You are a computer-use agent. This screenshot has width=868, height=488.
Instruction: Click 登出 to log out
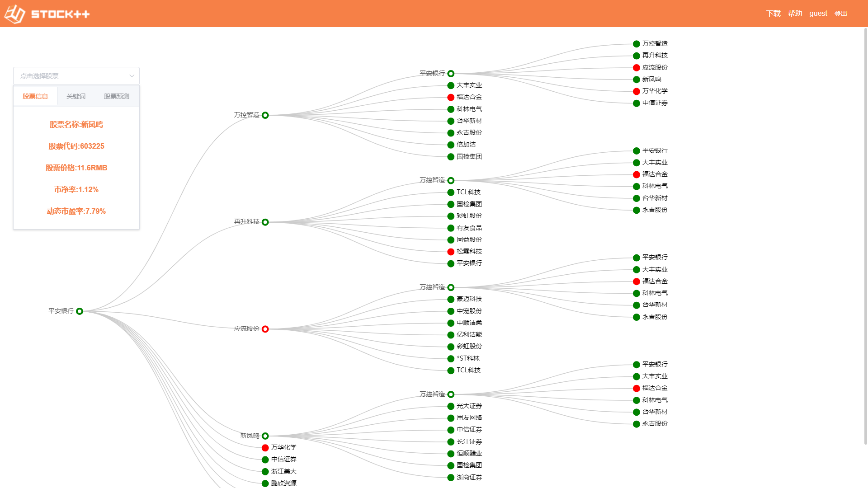841,14
